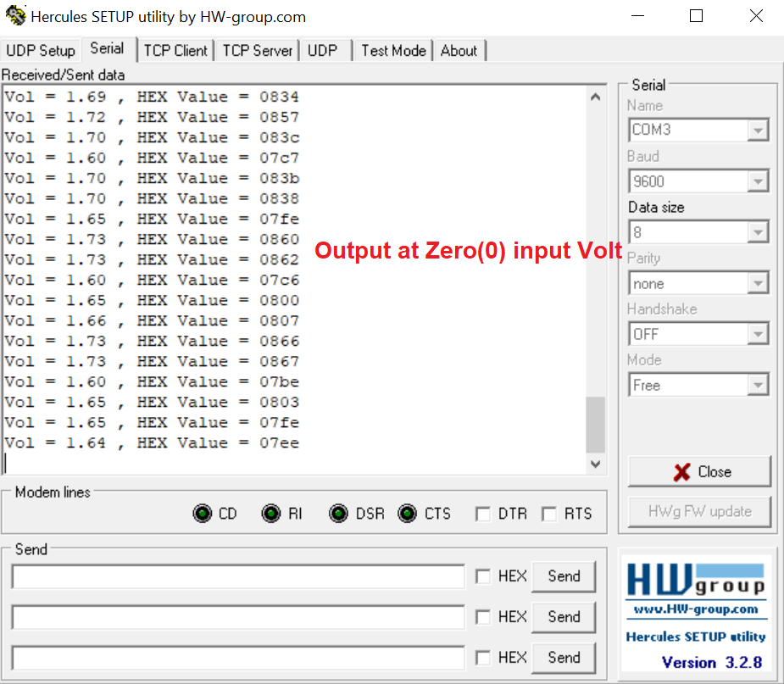Click Send for the third send line
The image size is (784, 684).
pyautogui.click(x=564, y=658)
